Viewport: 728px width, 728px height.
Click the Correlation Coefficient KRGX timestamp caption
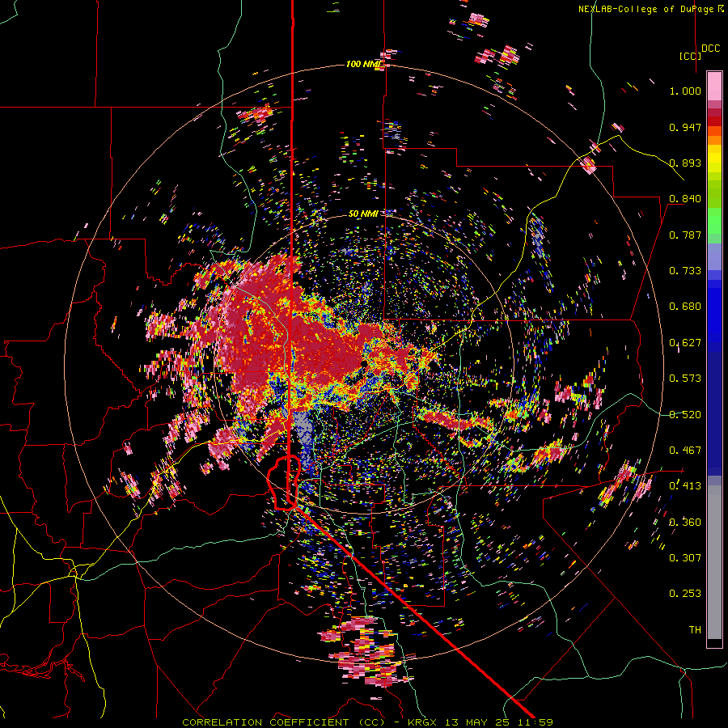pos(367,722)
